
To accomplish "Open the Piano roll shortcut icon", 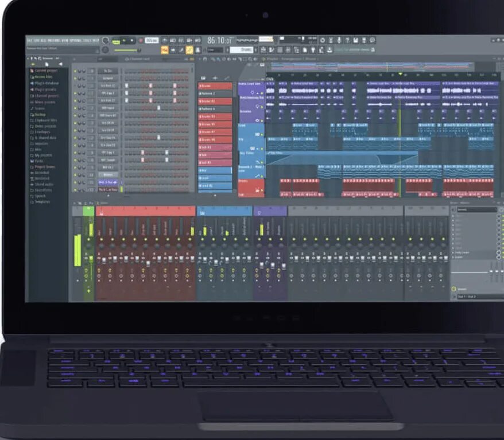I will [x=272, y=50].
